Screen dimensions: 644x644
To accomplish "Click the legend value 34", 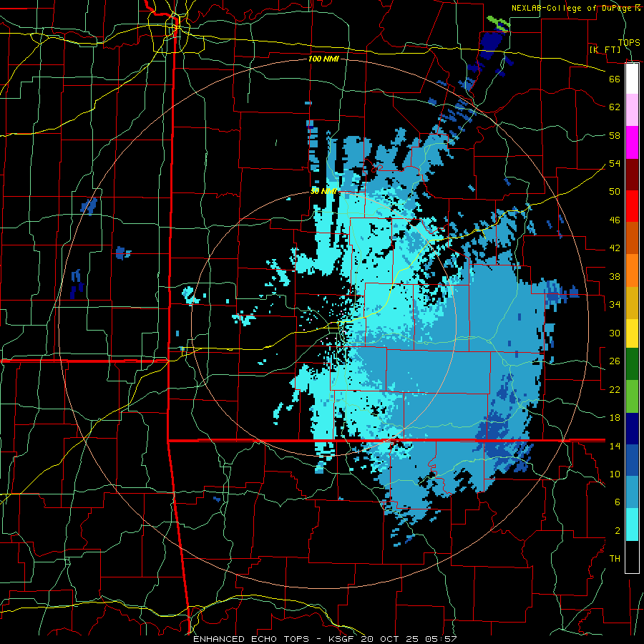I will [615, 305].
